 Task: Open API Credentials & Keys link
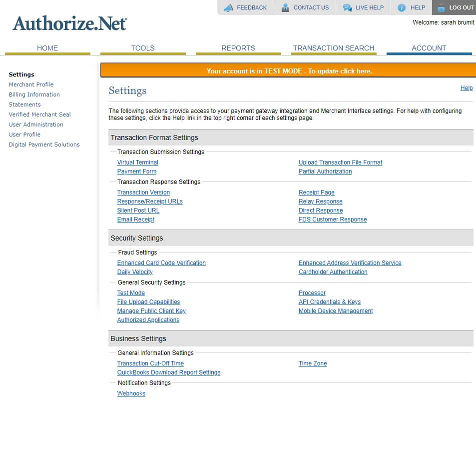pyautogui.click(x=329, y=302)
